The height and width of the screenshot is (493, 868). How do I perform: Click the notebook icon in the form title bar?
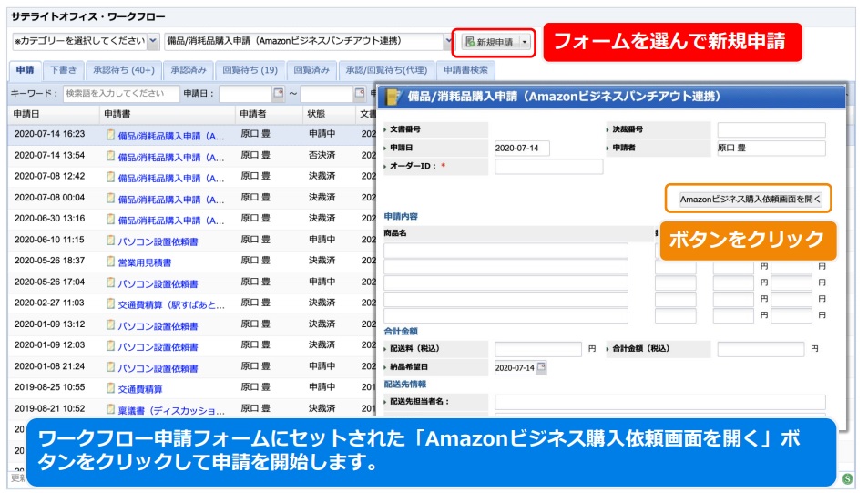pyautogui.click(x=393, y=97)
